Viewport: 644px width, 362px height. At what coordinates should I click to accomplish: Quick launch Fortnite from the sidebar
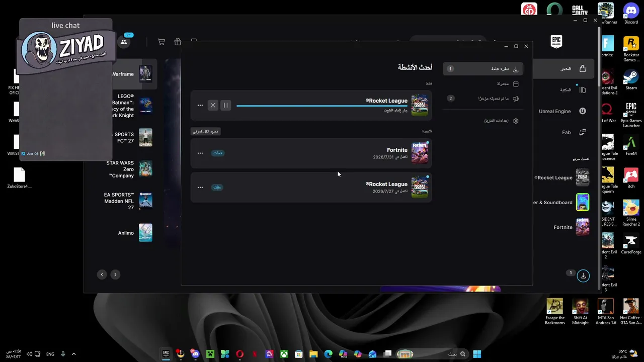572,227
